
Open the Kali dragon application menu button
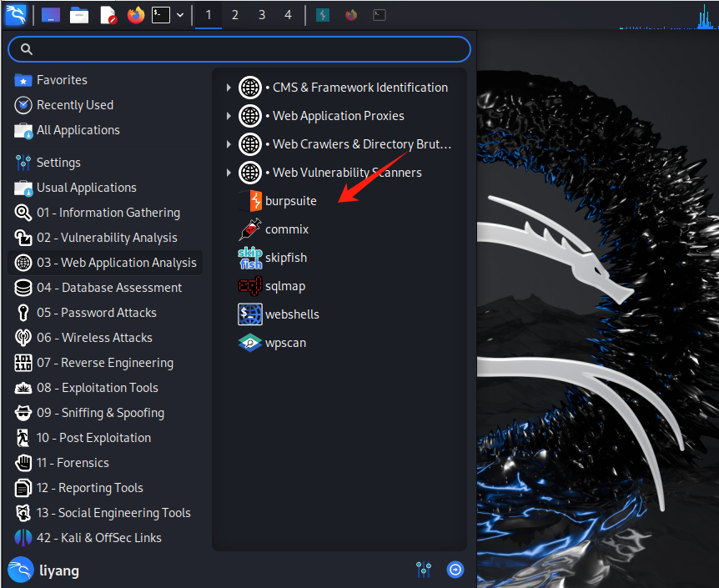pyautogui.click(x=16, y=15)
